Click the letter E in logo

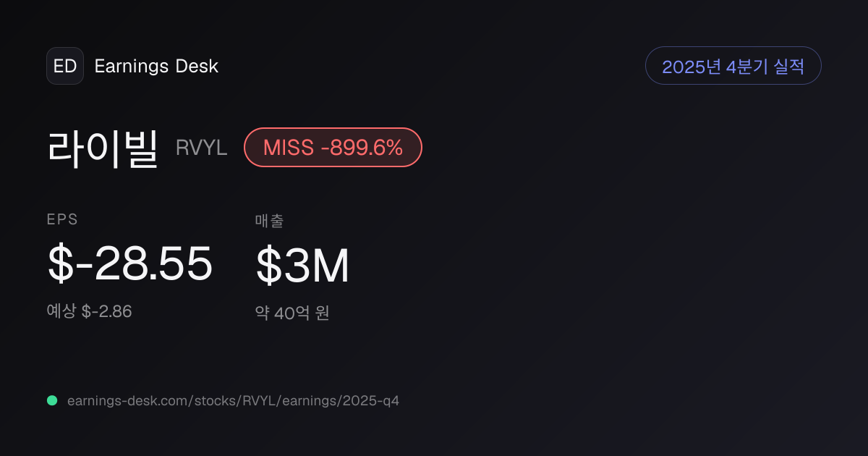point(59,66)
